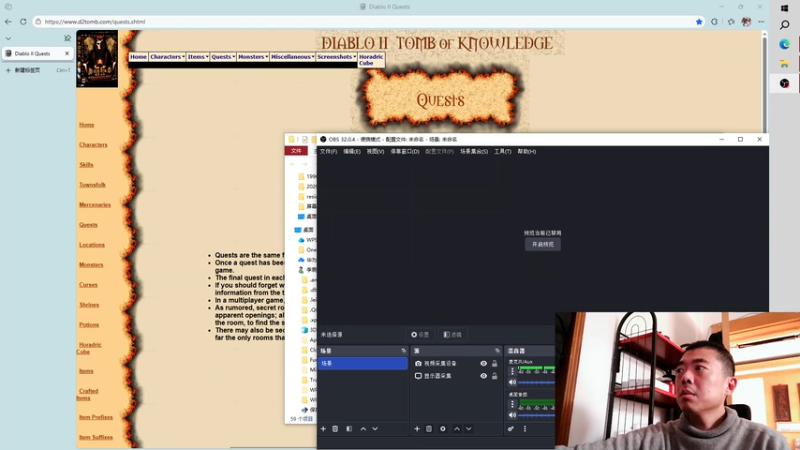Refresh the Diablo II Quests page
Image resolution: width=800 pixels, height=450 pixels.
point(23,21)
